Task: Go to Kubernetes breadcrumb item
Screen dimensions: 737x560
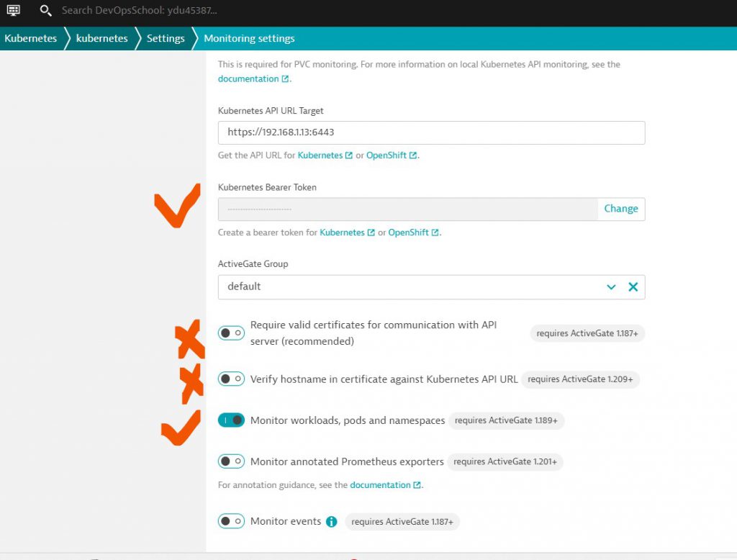Action: [x=30, y=38]
